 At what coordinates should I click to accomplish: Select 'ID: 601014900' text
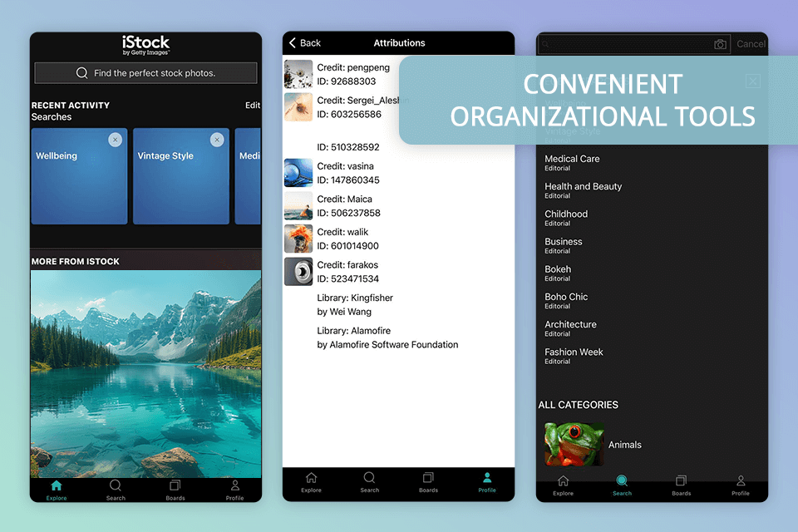pos(347,246)
